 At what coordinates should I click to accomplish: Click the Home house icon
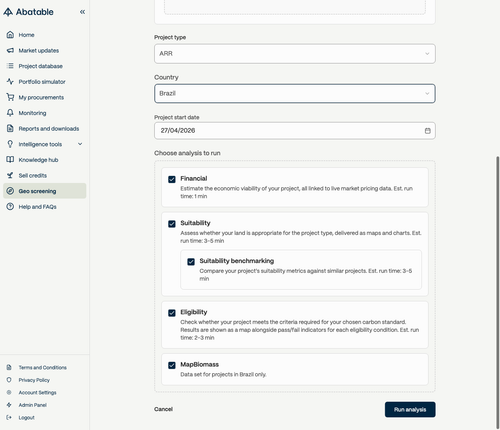pos(10,35)
